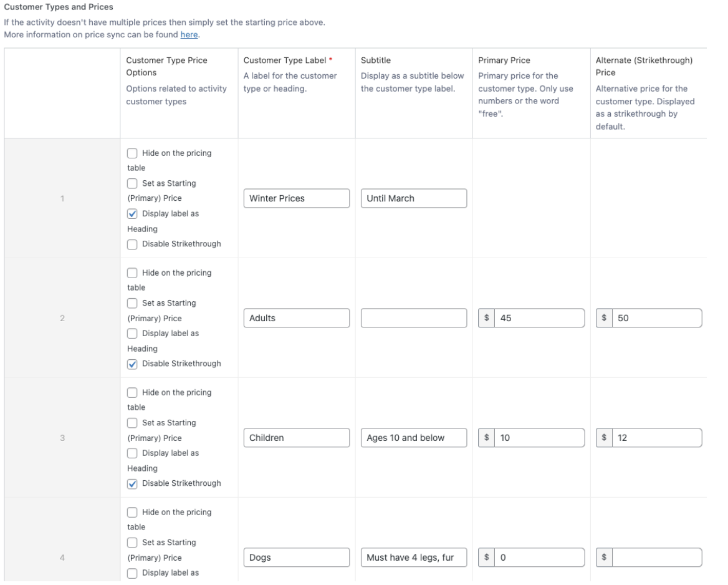The width and height of the screenshot is (728, 585).
Task: Check Hide on pricing table for Dogs
Action: coord(132,512)
